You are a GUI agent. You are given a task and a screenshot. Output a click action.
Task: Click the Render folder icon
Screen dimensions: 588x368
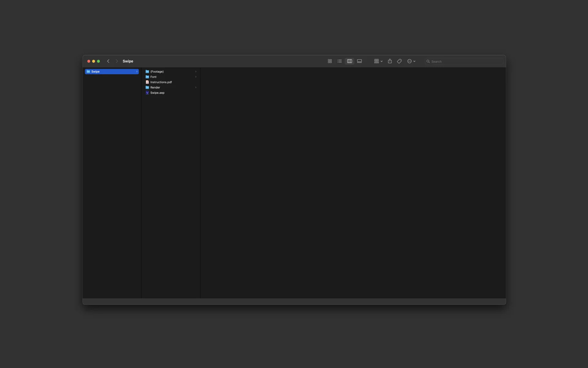point(147,87)
